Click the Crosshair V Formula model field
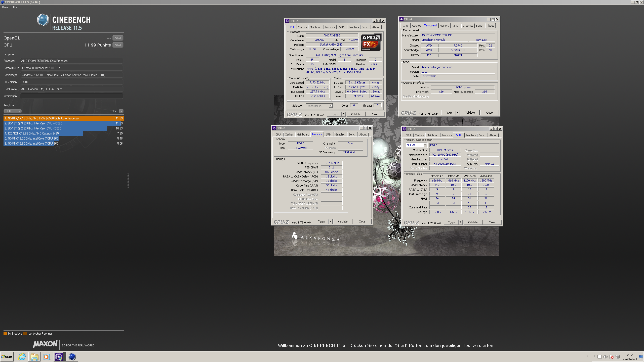The width and height of the screenshot is (644, 362). pyautogui.click(x=444, y=40)
